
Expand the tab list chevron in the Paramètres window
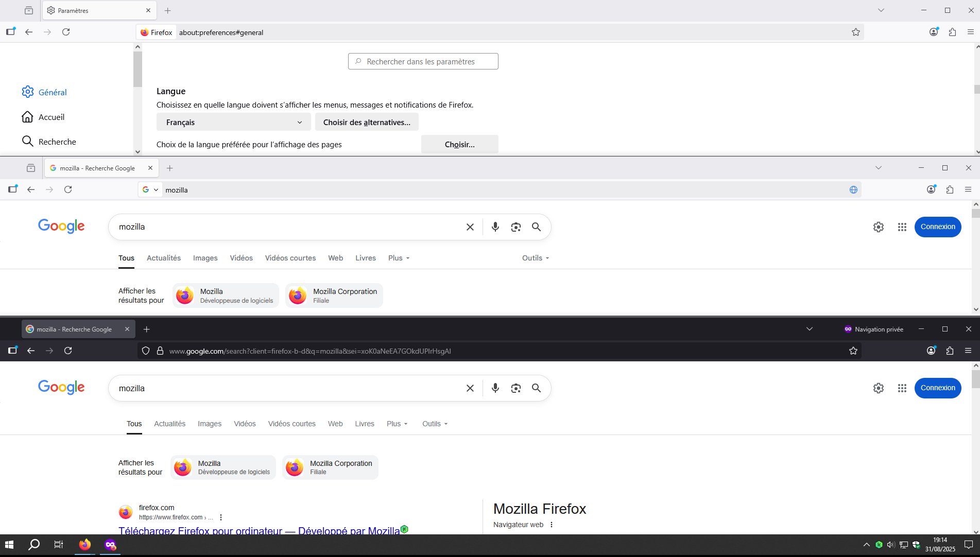point(881,10)
